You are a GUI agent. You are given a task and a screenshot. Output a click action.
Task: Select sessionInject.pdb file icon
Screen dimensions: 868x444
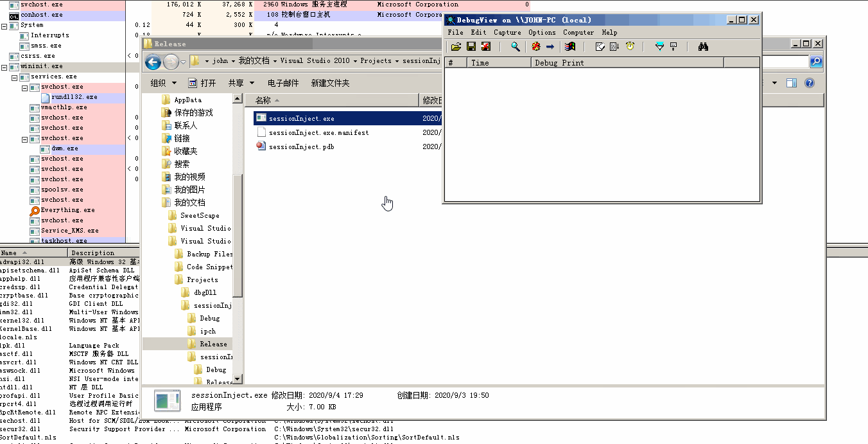(261, 147)
